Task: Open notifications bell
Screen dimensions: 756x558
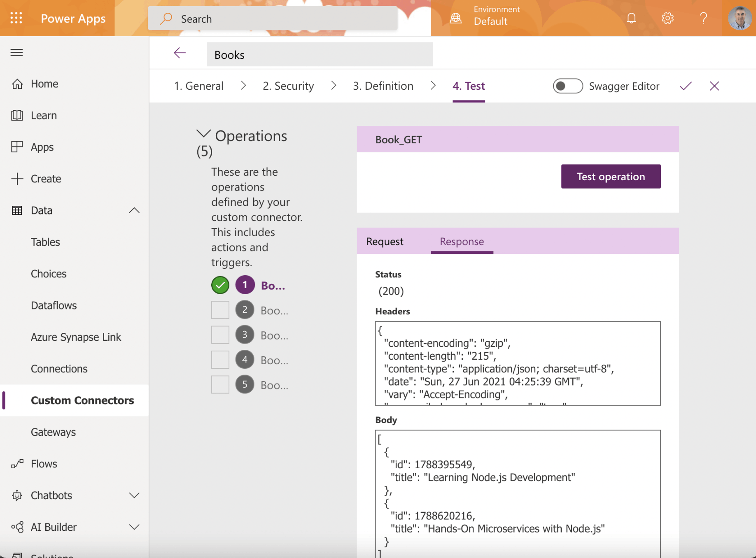Action: [x=631, y=18]
